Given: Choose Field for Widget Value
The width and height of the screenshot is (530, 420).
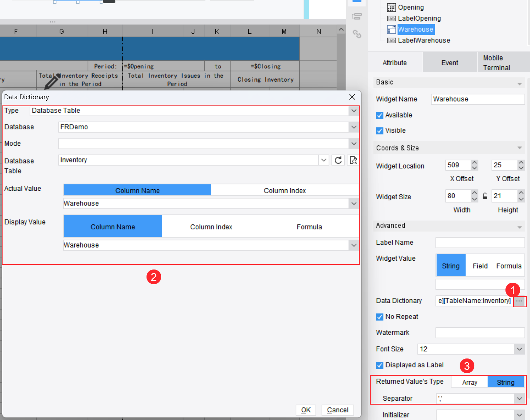Looking at the screenshot, I should 480,266.
